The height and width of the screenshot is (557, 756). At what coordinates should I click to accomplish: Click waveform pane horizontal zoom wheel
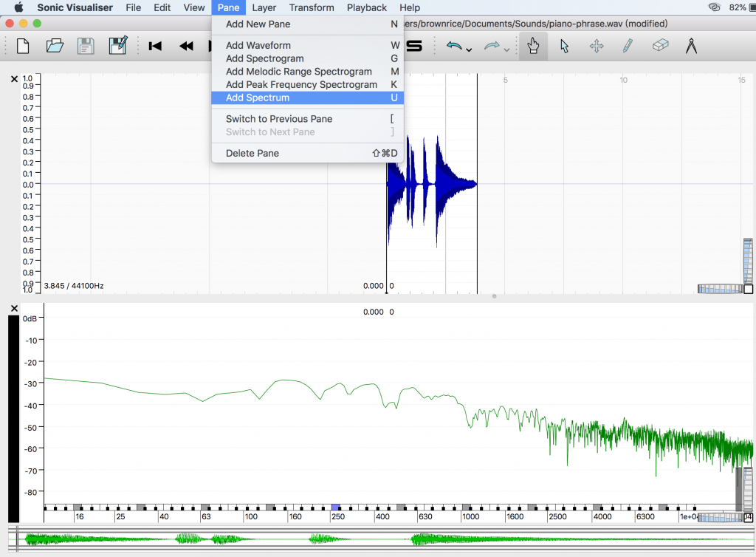point(720,289)
